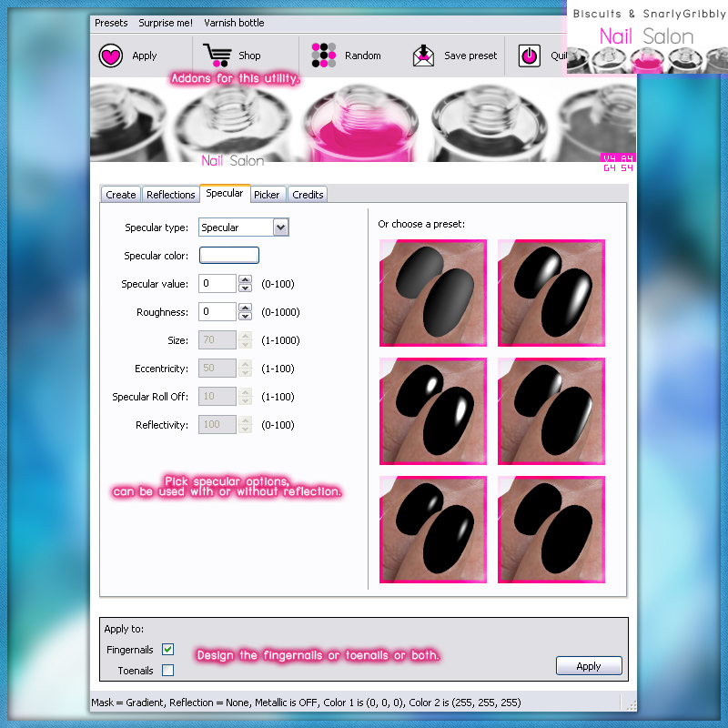Open the Surprise me! menu
Viewport: 728px width, 728px height.
[166, 23]
